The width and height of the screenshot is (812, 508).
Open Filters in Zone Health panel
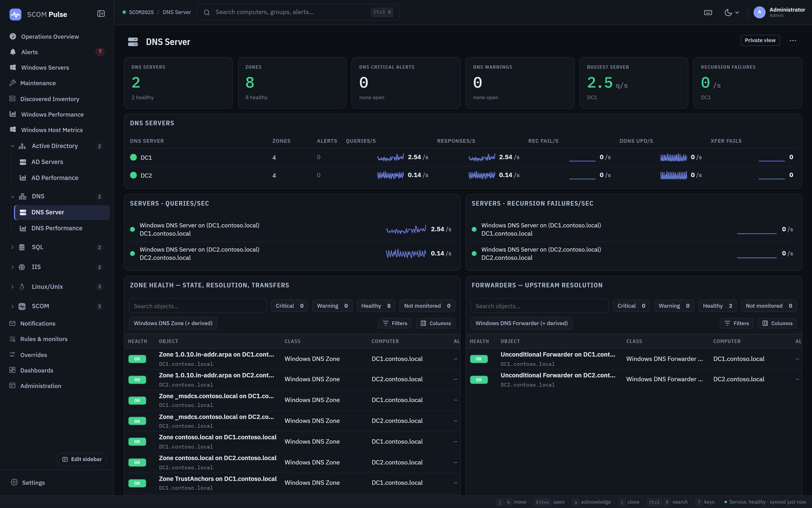tap(395, 323)
